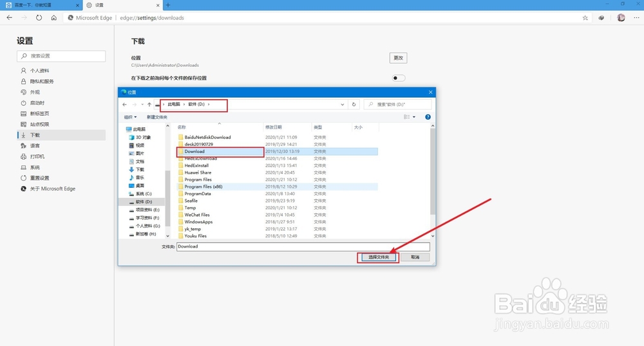The image size is (644, 346).
Task: Switch to the Baidu tab
Action: (x=41, y=5)
